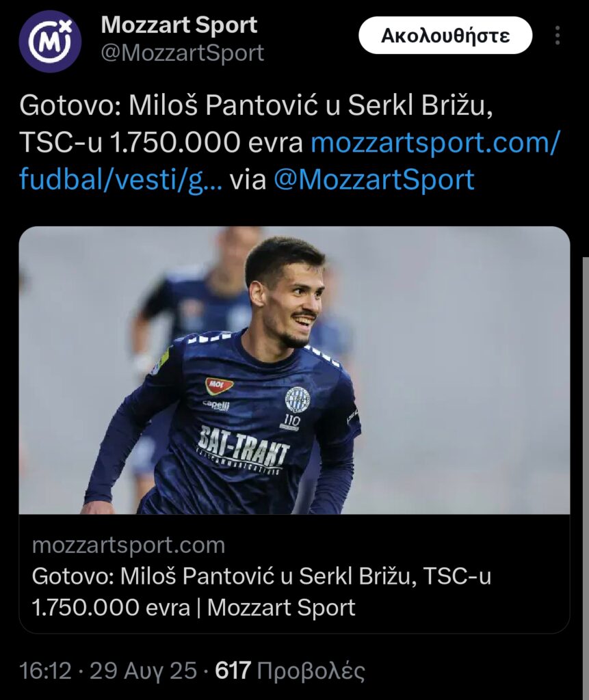Screen dimensions: 589x700
Task: Click the 29 Αυγ 25 date
Action: tap(144, 671)
